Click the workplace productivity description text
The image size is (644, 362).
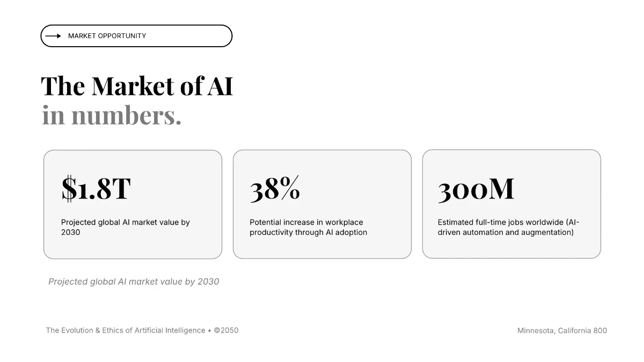click(x=309, y=227)
